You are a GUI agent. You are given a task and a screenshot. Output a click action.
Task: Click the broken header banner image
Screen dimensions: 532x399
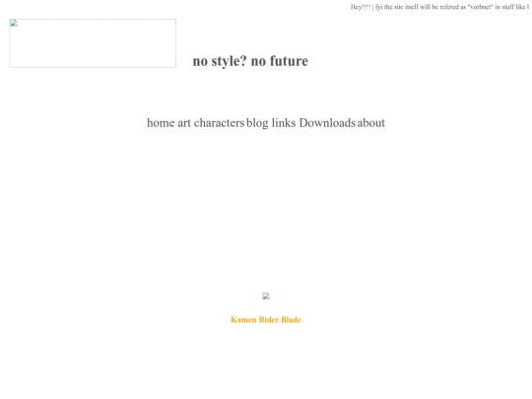click(93, 43)
